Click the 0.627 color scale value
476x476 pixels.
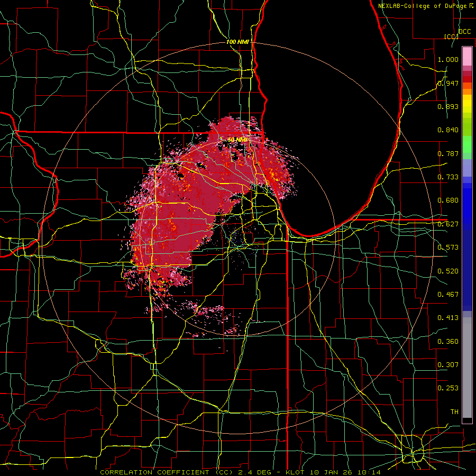448,224
